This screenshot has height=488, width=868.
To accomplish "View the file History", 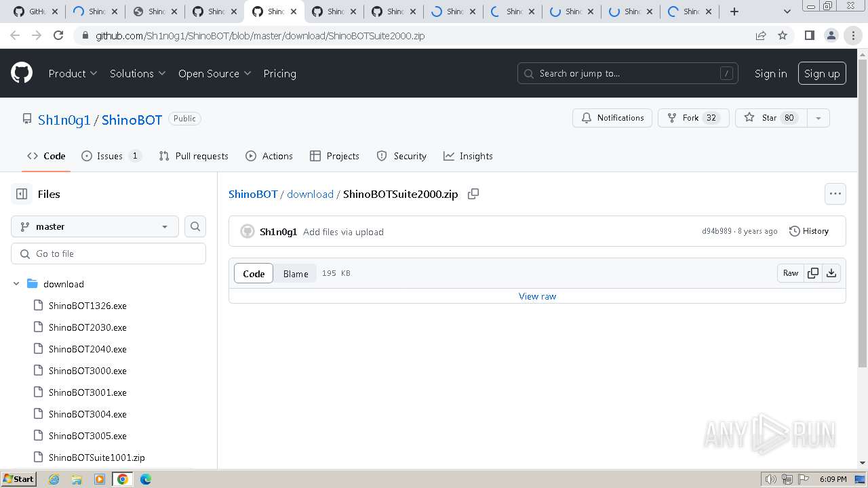I will coord(809,231).
